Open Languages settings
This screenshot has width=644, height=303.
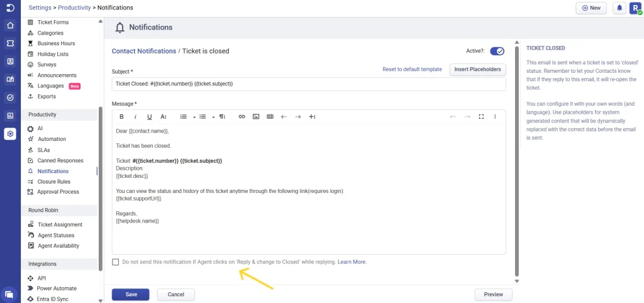(x=50, y=86)
